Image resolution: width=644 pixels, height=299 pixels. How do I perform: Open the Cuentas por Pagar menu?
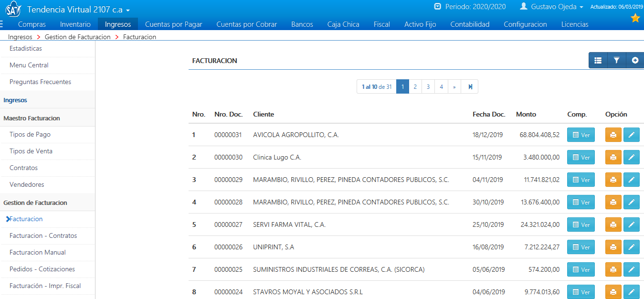point(174,24)
